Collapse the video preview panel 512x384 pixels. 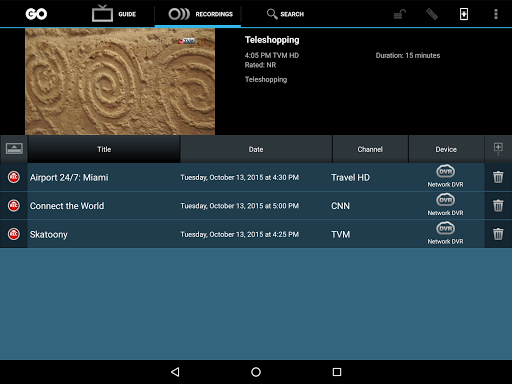(x=14, y=149)
